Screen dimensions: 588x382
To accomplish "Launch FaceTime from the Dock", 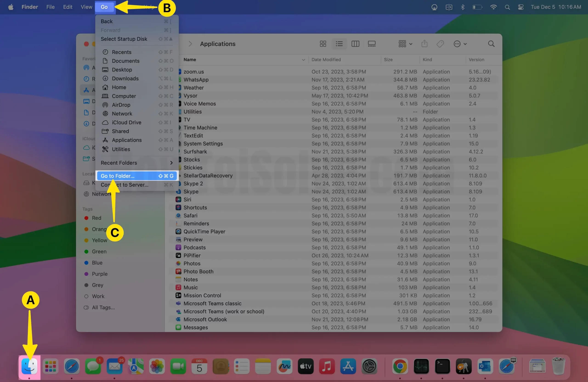I will pyautogui.click(x=178, y=366).
